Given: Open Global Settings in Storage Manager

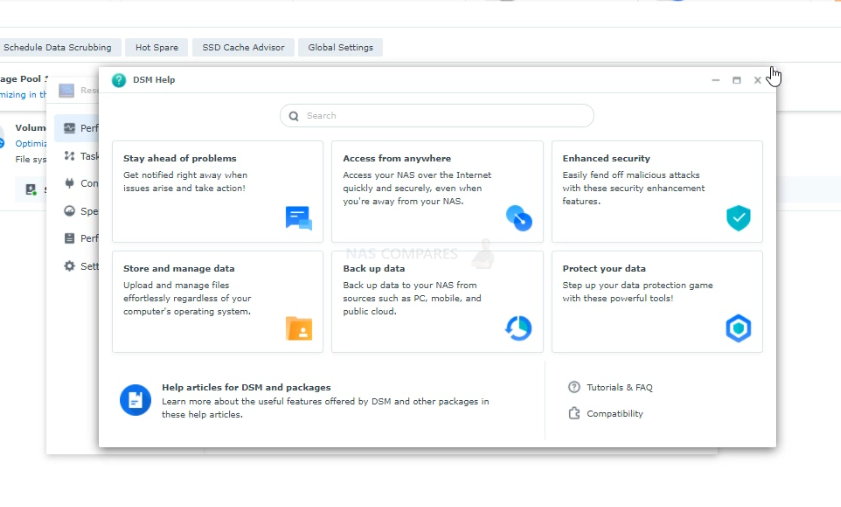Looking at the screenshot, I should coord(340,47).
